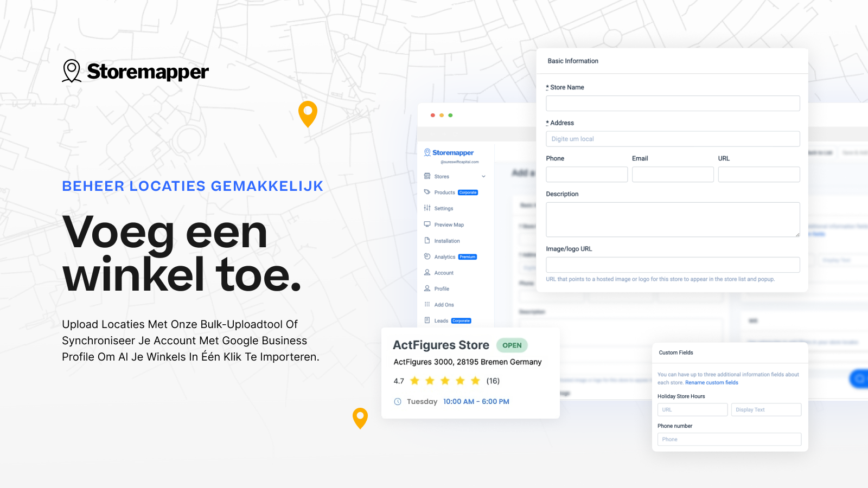Open Leads in the sidebar
This screenshot has height=488, width=868.
click(x=441, y=321)
